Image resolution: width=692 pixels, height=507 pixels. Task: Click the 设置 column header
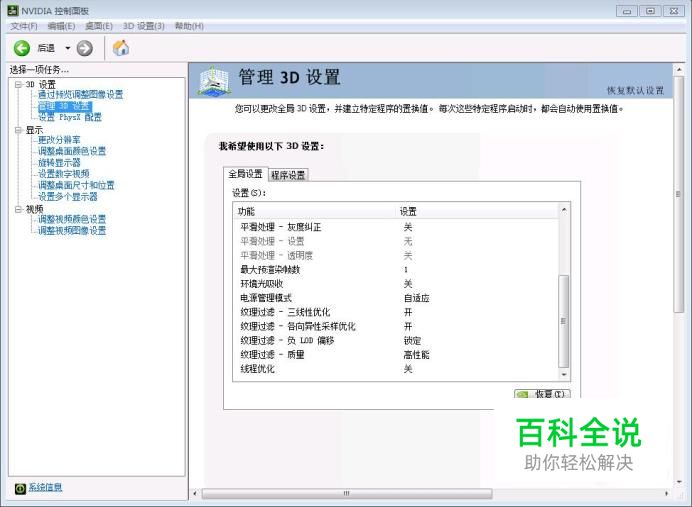point(478,211)
